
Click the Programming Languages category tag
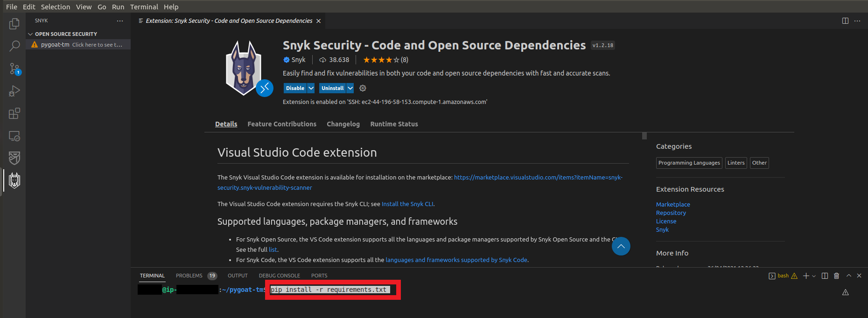coord(689,163)
